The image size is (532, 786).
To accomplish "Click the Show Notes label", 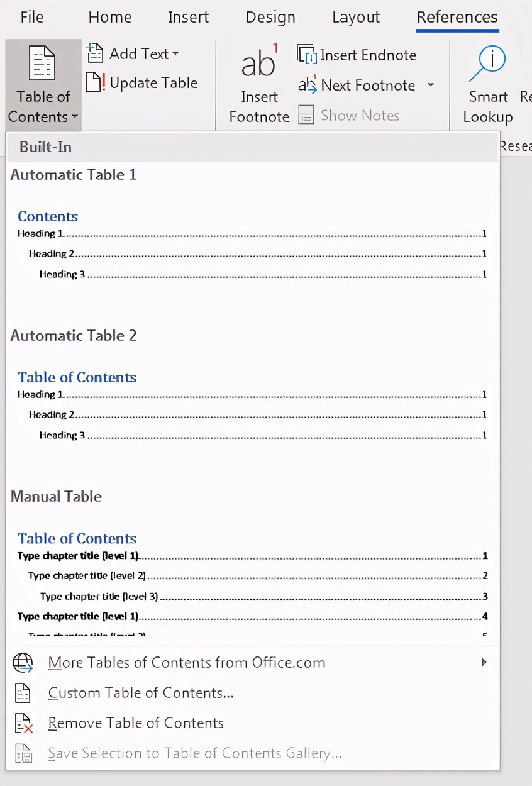I will [x=360, y=115].
